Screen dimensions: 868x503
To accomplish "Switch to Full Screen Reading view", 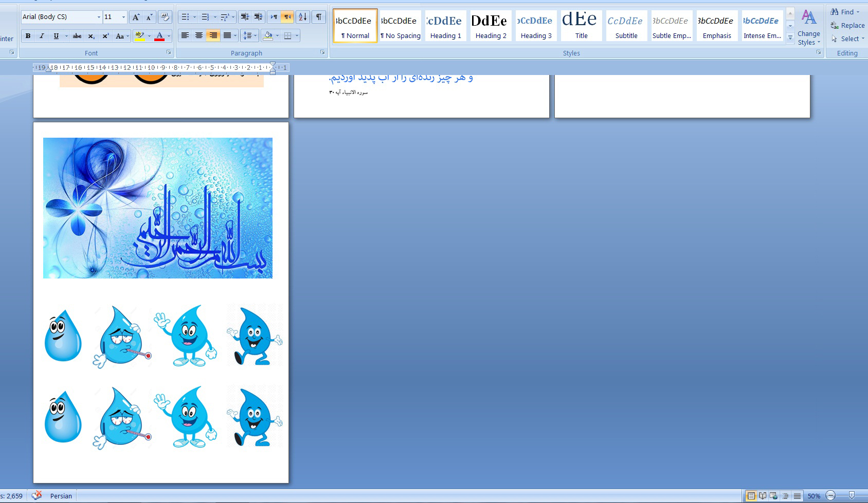I will click(763, 496).
